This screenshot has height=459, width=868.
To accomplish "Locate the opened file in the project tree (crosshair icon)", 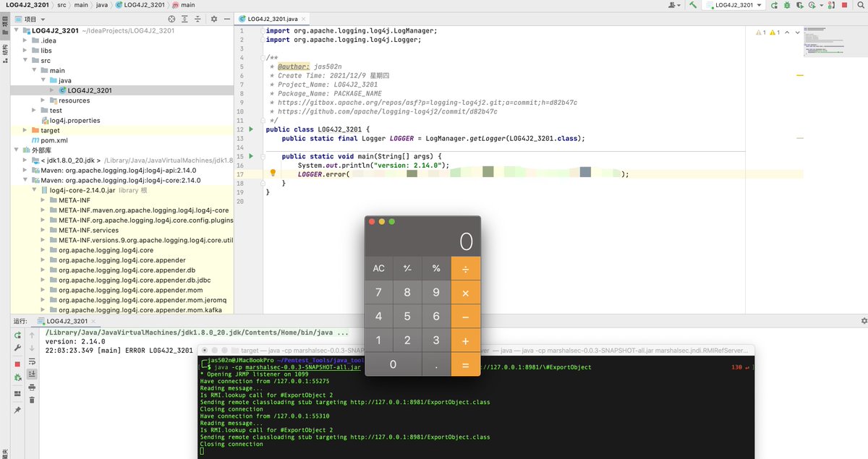I will click(171, 19).
